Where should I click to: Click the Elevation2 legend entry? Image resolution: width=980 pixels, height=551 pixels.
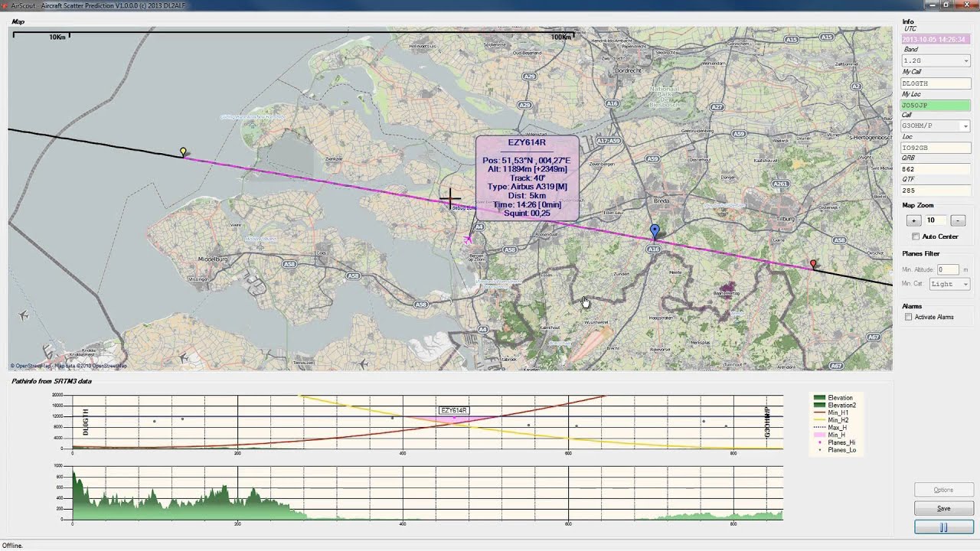tap(835, 406)
